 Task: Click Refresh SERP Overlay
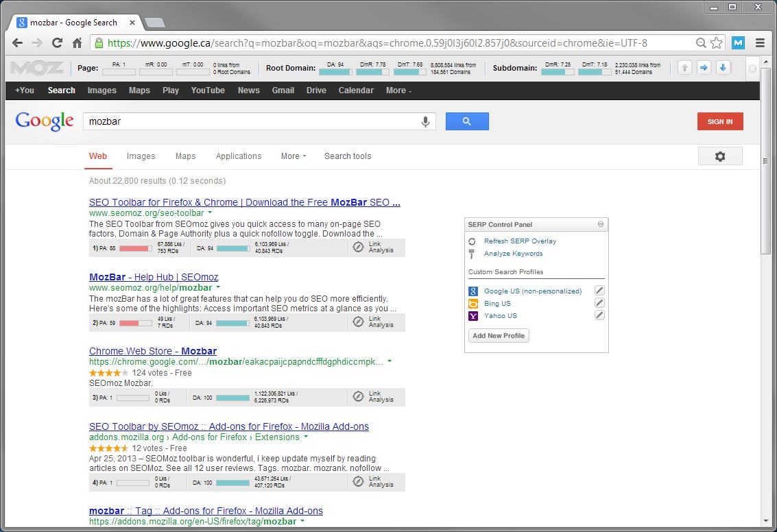[520, 241]
